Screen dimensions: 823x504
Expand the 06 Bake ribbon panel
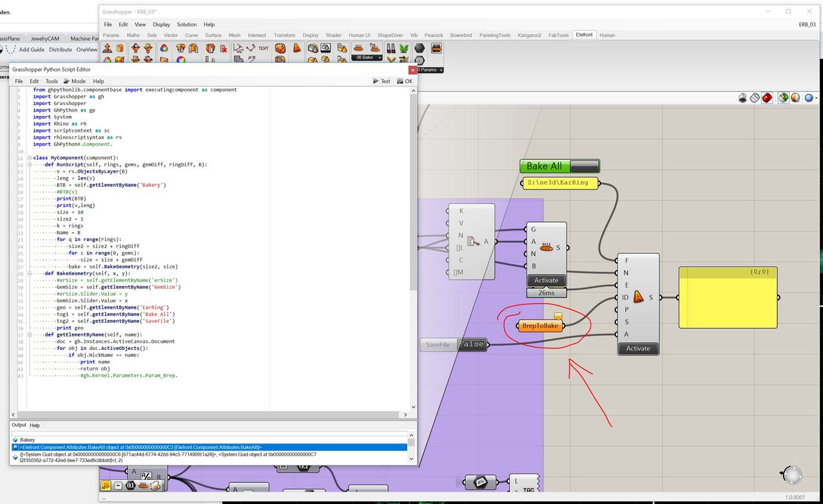(366, 58)
